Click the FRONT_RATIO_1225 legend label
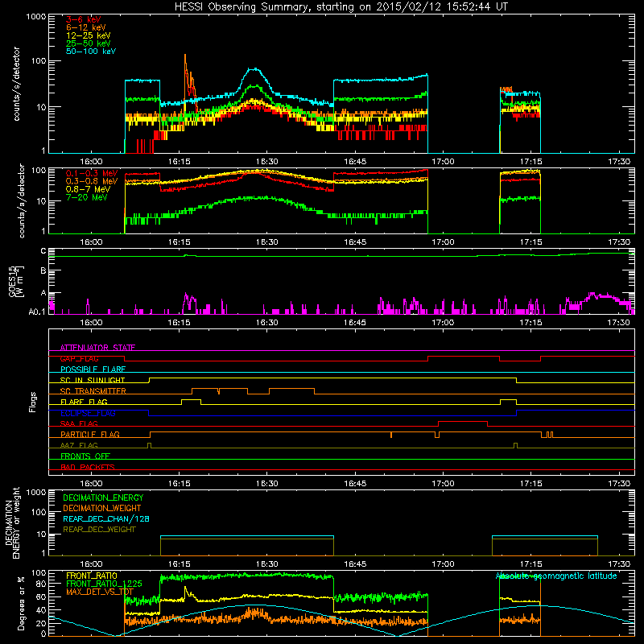Viewport: 644px width, 644px height. tap(104, 584)
